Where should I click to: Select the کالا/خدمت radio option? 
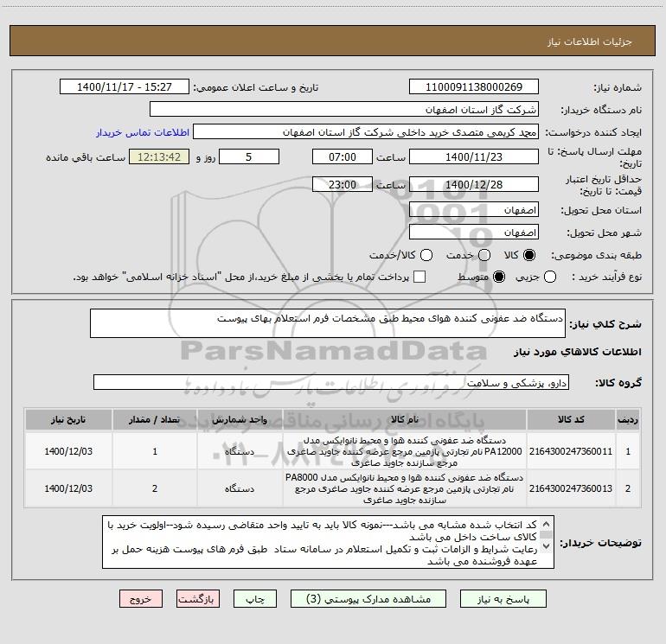click(426, 255)
